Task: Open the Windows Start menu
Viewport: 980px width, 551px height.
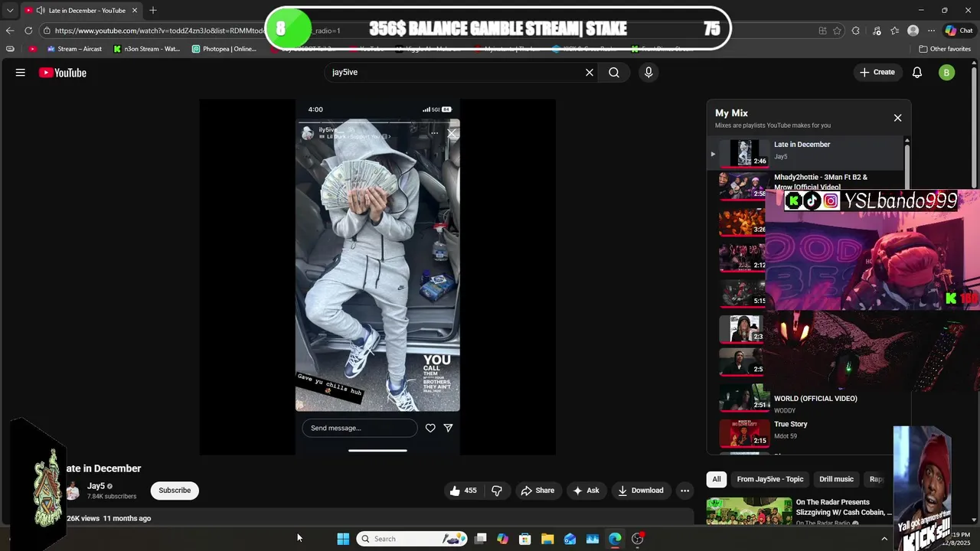Action: (x=343, y=539)
